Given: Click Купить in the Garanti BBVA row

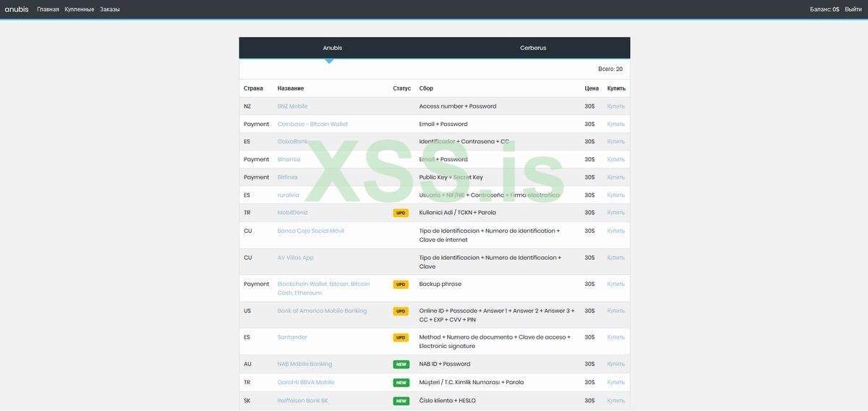Looking at the screenshot, I should click(616, 382).
